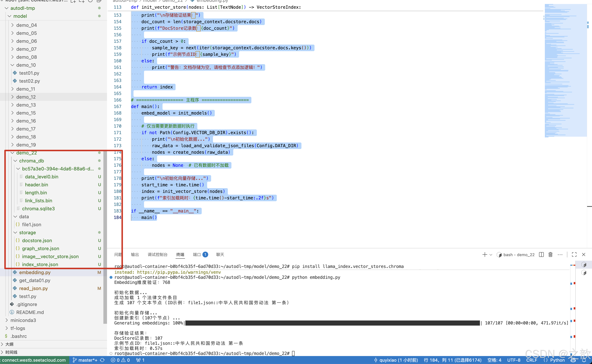Close the terminal panel
This screenshot has height=364, width=592.
coord(584,255)
